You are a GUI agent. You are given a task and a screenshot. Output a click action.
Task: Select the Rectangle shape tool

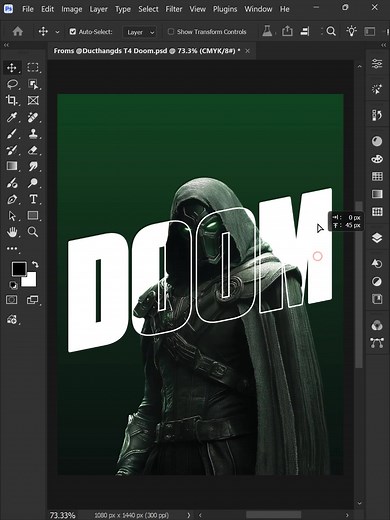point(33,216)
